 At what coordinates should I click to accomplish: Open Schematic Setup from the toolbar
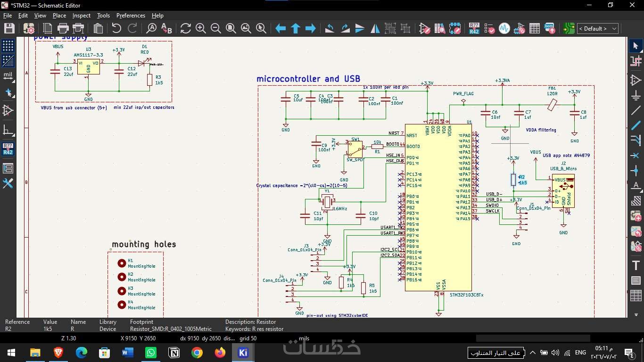(x=29, y=28)
